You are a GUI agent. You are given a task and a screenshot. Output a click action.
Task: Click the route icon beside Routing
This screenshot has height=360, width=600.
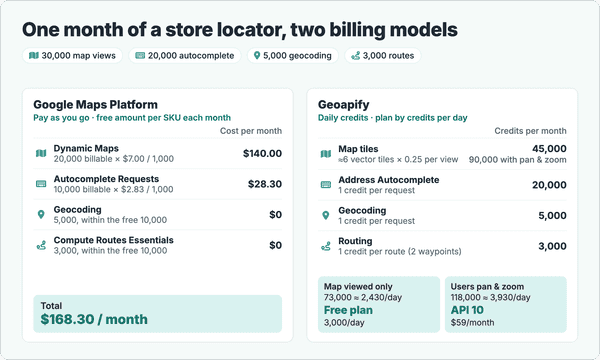[x=326, y=246]
